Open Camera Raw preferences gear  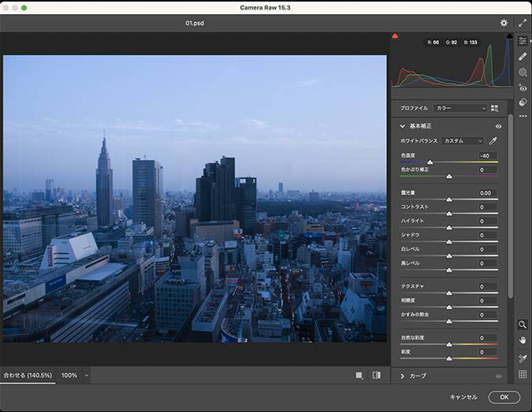tap(504, 24)
